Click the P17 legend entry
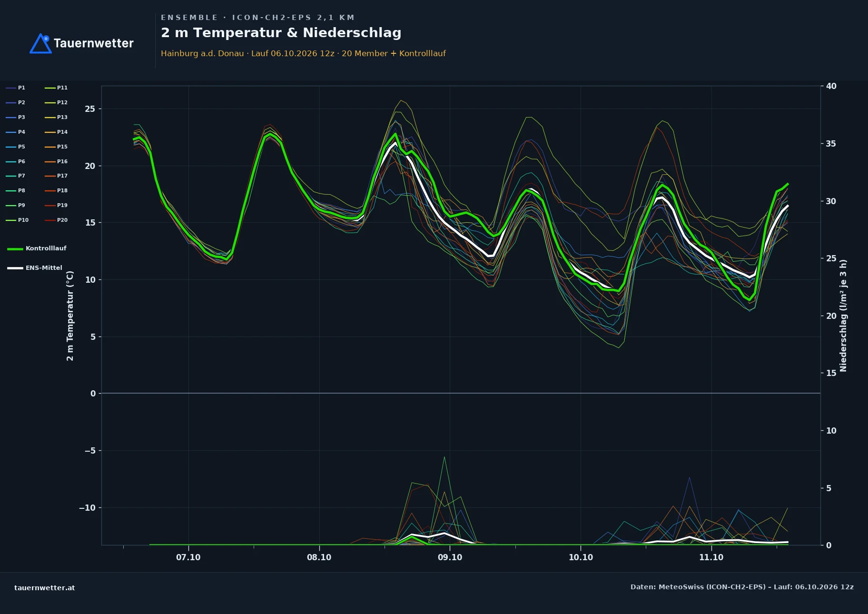The height and width of the screenshot is (614, 868). (56, 176)
